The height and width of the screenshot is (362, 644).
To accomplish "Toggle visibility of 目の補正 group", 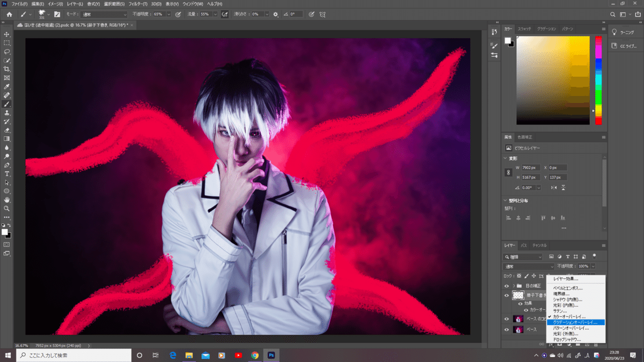I will click(507, 285).
